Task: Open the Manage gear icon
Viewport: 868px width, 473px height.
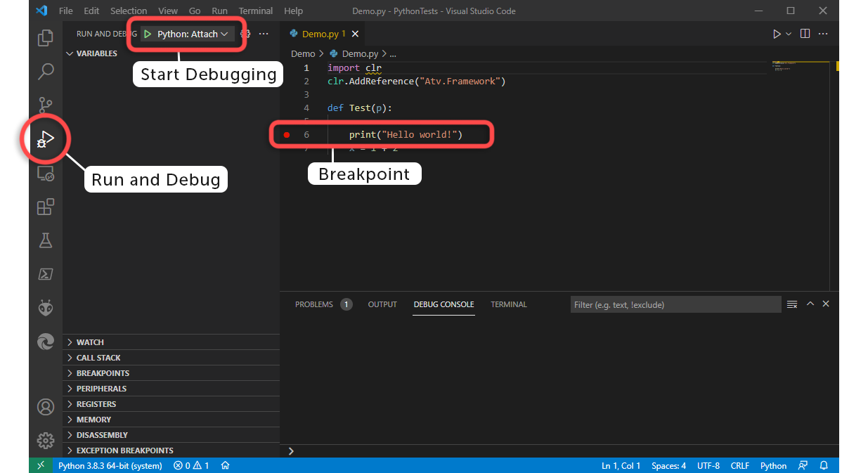Action: [46, 441]
